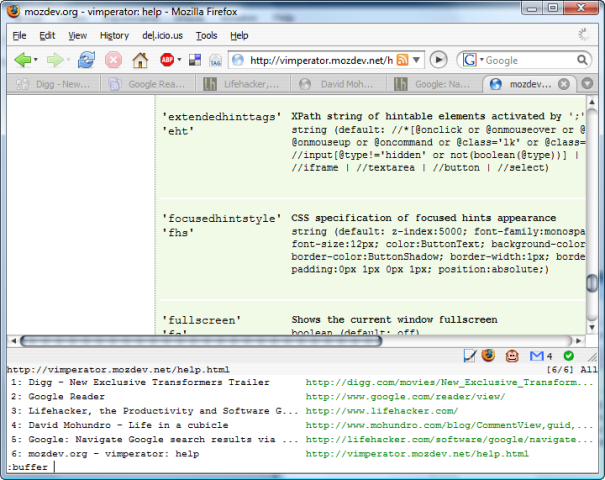Click the Firefox globe status bar icon
Screen dimensions: 605x480
tap(488, 355)
